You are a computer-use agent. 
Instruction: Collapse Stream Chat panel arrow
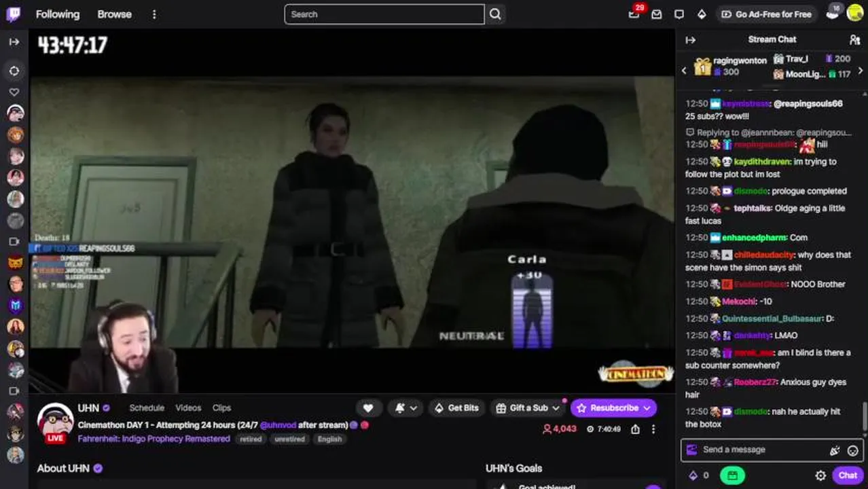(x=691, y=40)
